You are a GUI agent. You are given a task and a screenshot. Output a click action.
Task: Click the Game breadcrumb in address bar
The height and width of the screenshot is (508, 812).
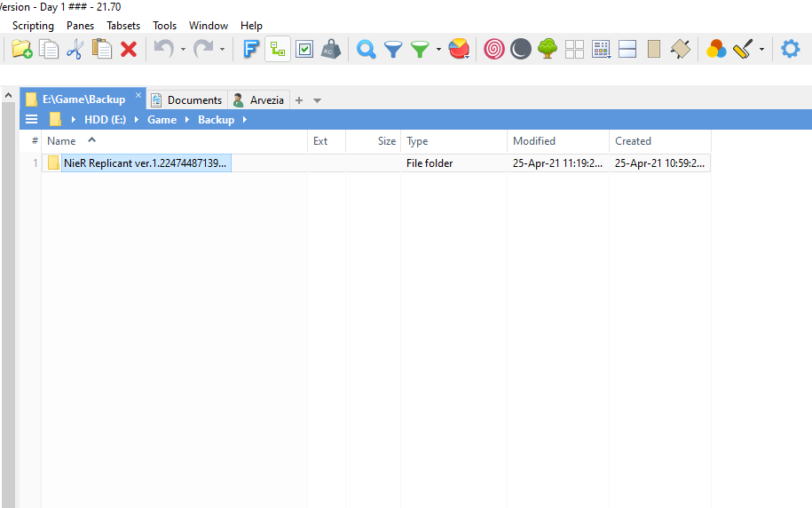[x=162, y=120]
